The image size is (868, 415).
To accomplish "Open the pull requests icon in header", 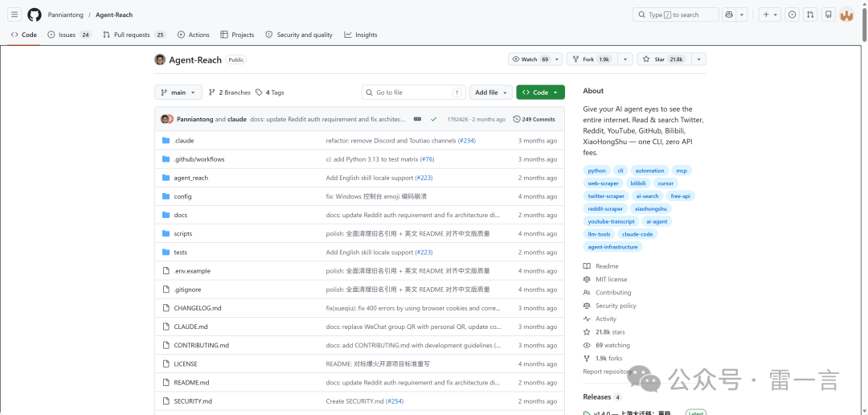I will (810, 15).
